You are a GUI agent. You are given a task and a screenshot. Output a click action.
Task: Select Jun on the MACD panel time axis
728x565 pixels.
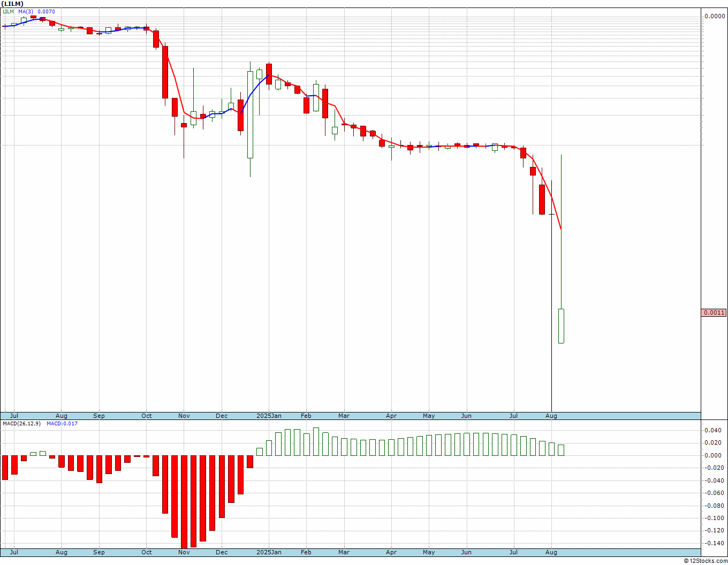point(466,552)
